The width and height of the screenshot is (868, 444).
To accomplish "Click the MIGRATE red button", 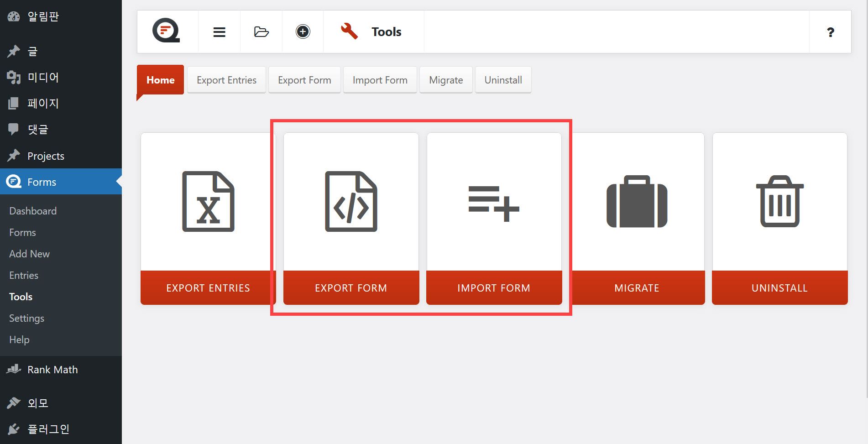I will [637, 288].
